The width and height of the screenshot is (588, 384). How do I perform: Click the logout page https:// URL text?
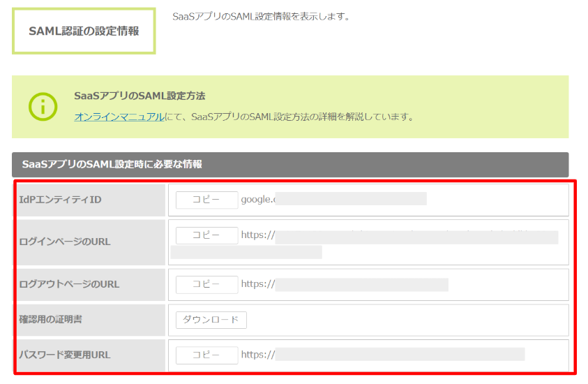[258, 285]
